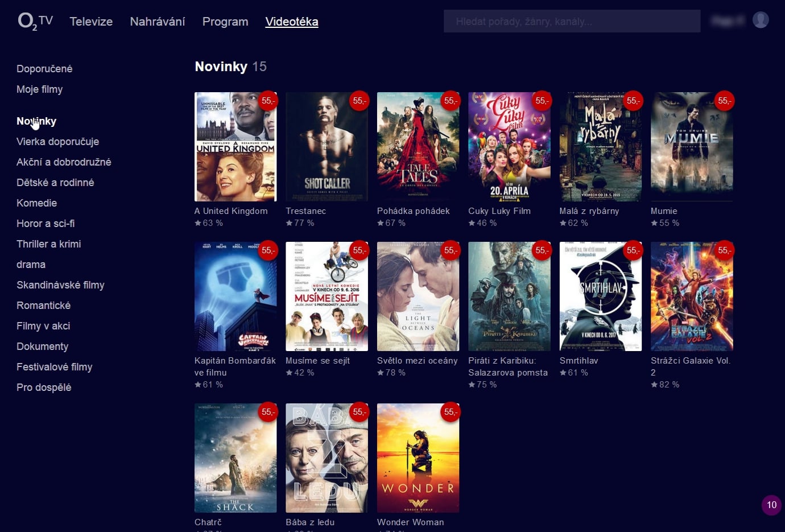Click the A United Kingdom title text
This screenshot has width=785, height=532.
tap(231, 211)
